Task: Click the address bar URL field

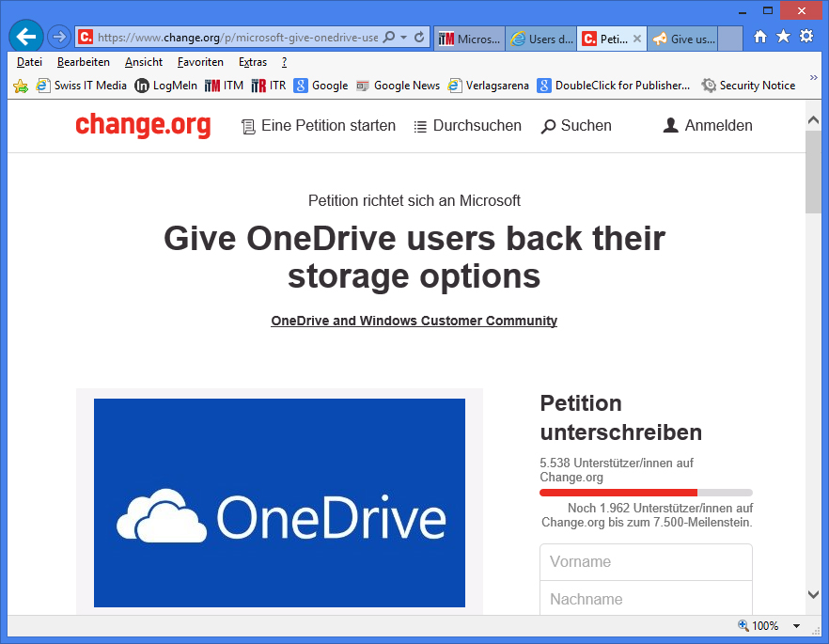Action: [238, 38]
